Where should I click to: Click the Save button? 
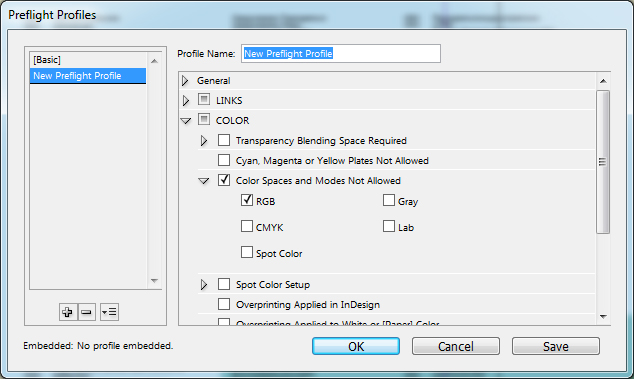556,346
